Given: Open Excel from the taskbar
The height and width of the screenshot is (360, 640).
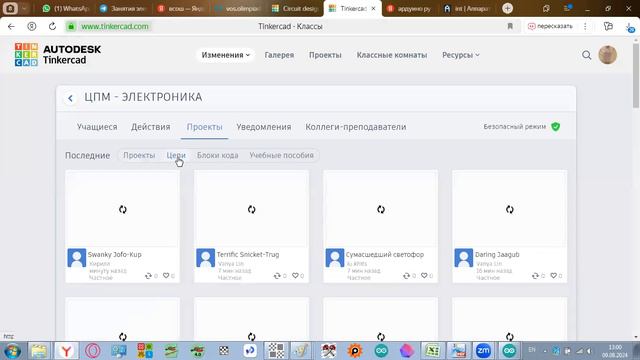Looking at the screenshot, I should click(433, 351).
